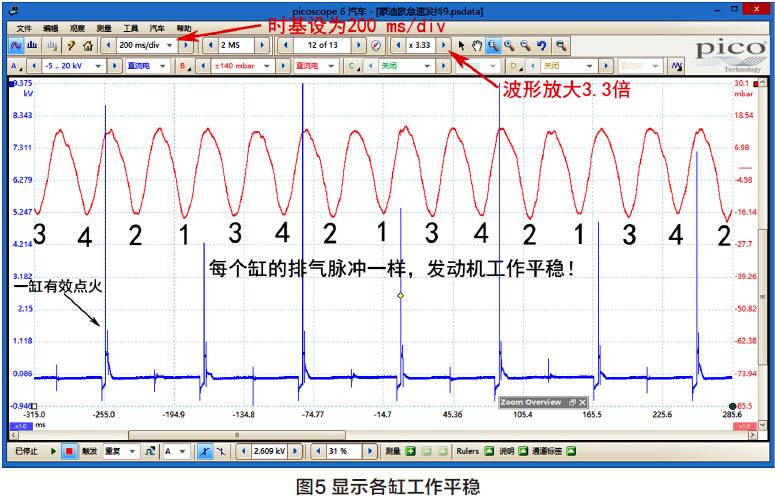This screenshot has height=504, width=775.
Task: Open the math channels icon
Action: [x=676, y=66]
